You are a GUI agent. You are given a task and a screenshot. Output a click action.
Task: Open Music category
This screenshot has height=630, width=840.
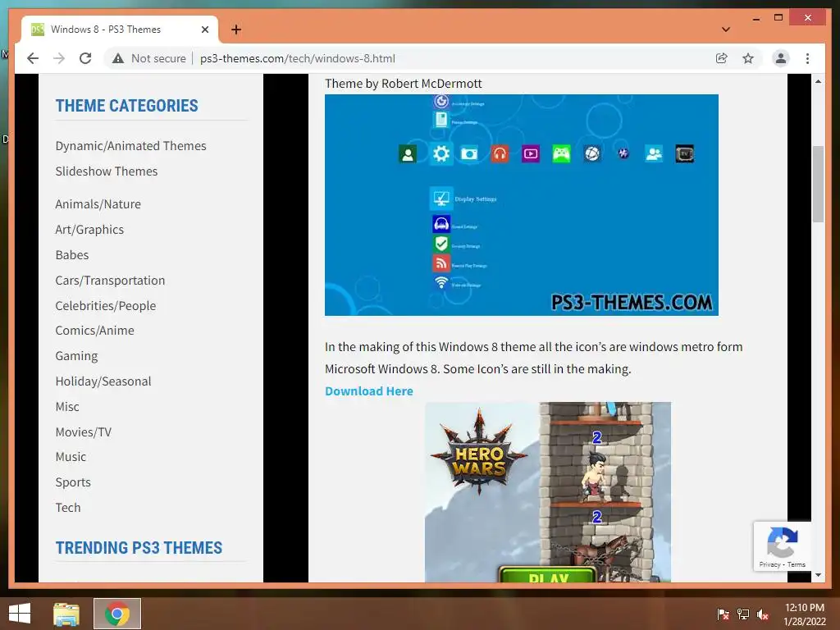click(x=71, y=457)
